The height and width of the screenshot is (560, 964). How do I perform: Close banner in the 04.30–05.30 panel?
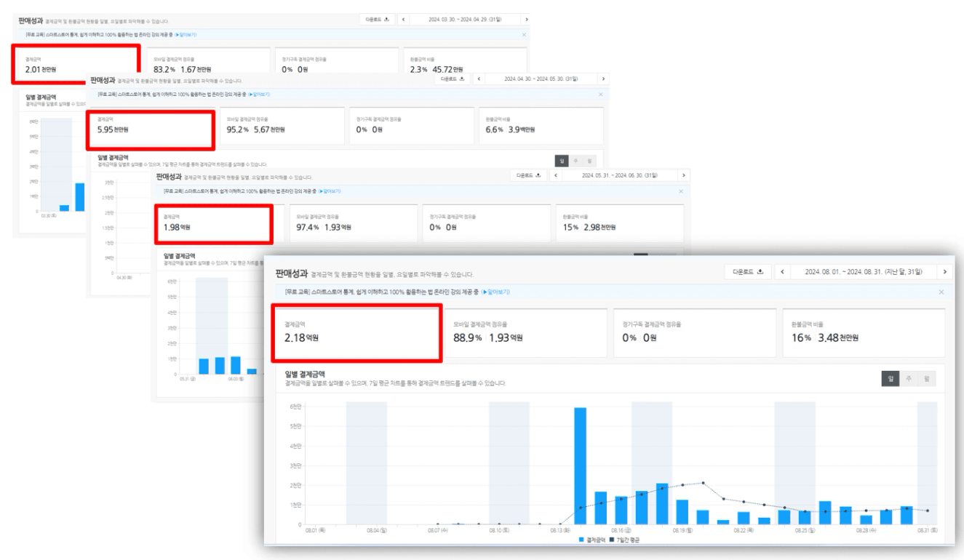point(600,95)
